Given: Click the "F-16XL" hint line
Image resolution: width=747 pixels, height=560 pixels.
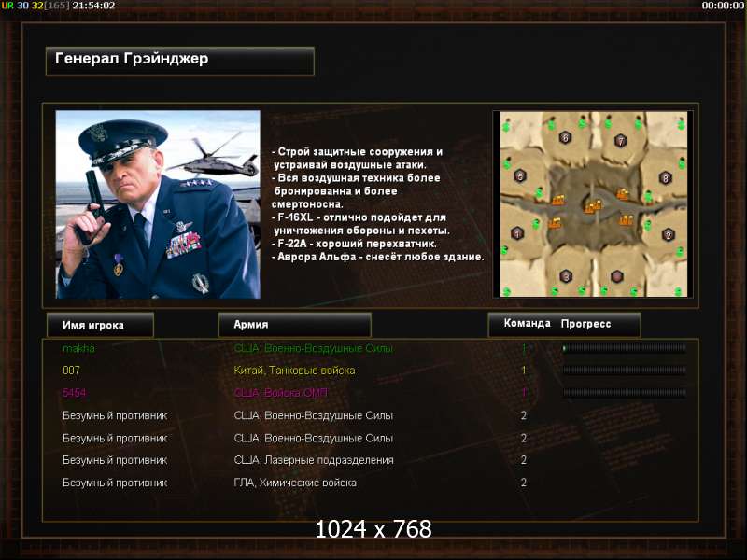Looking at the screenshot, I should (360, 224).
